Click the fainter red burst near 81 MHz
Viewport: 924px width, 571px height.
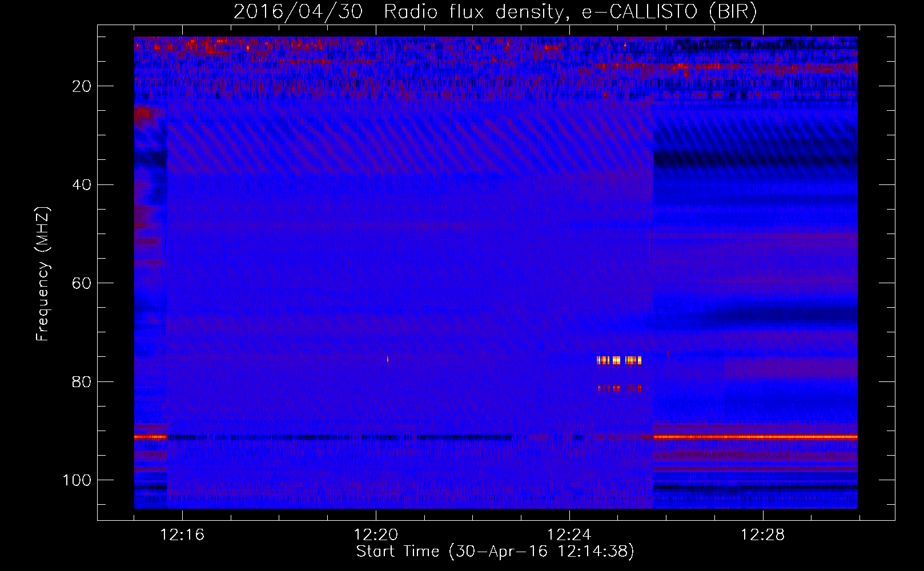tap(620, 388)
